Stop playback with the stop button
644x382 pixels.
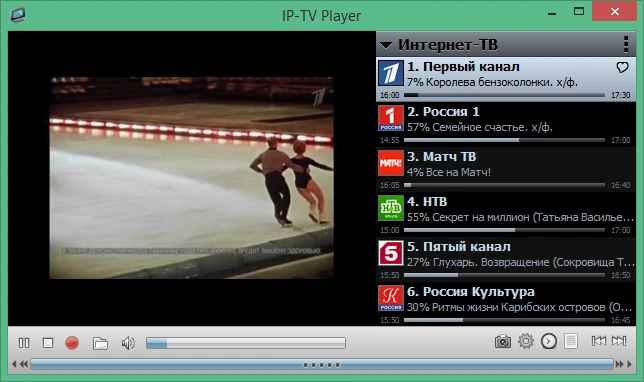pos(48,343)
